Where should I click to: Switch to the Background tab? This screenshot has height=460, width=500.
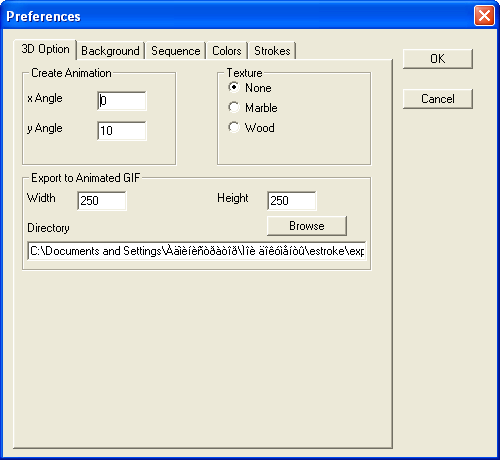110,51
